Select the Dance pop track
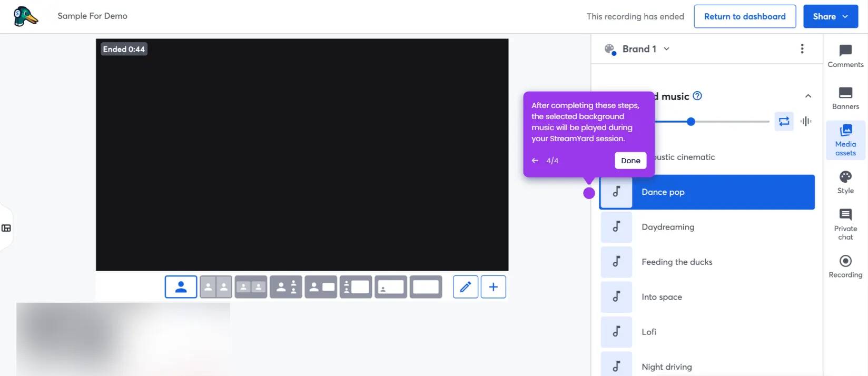 click(707, 192)
